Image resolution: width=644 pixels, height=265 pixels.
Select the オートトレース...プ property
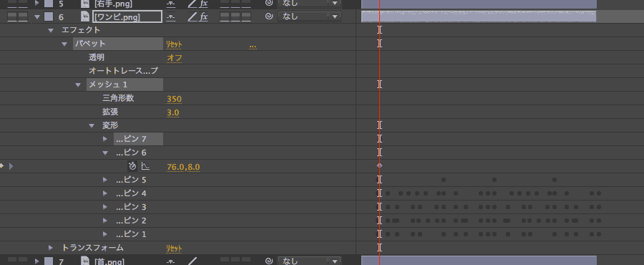pyautogui.click(x=123, y=71)
